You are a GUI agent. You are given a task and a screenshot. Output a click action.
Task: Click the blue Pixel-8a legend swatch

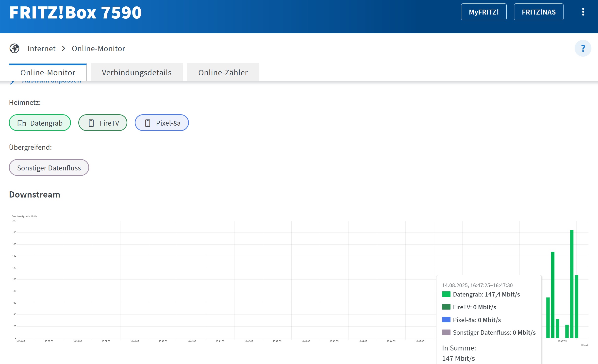point(446,320)
